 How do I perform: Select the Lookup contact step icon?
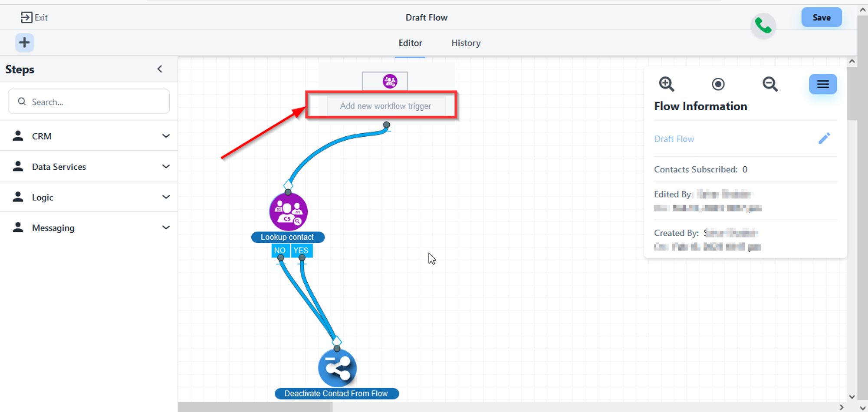pos(288,212)
